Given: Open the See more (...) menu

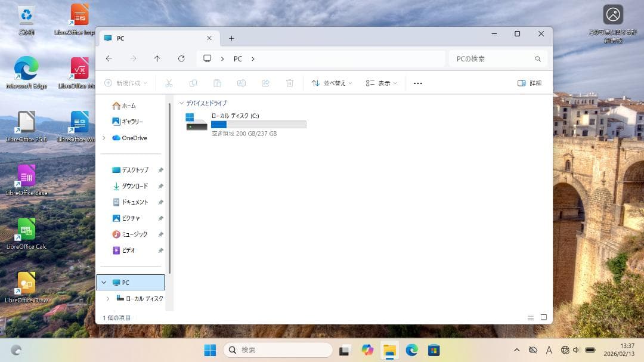Looking at the screenshot, I should tap(417, 83).
